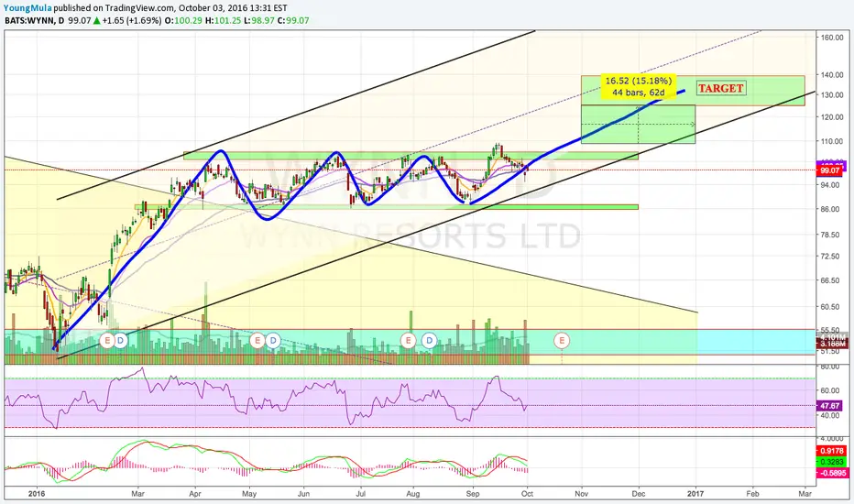Open the YoungMula author link

coord(27,8)
